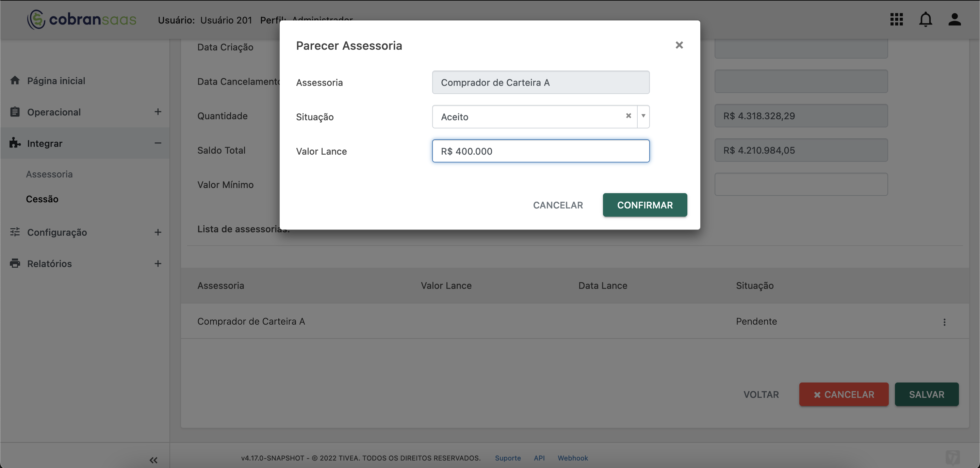Click the home icon in sidebar
The image size is (980, 468).
tap(15, 80)
